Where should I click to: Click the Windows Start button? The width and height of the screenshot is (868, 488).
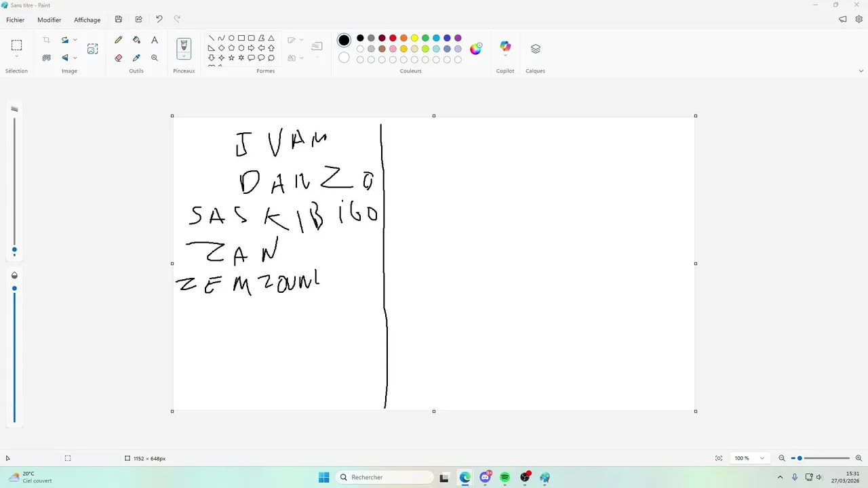tap(324, 477)
